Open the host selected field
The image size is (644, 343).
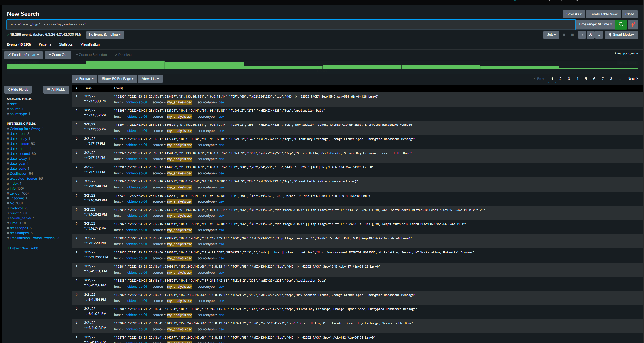pos(13,104)
